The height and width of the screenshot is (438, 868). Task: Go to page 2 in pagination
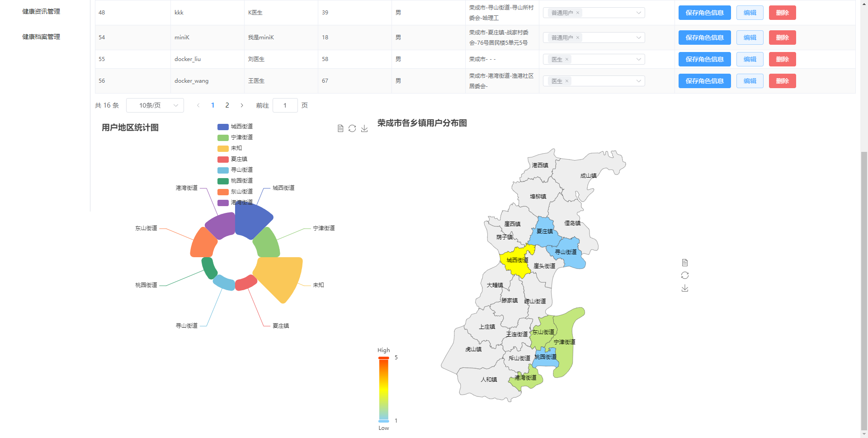coord(227,105)
